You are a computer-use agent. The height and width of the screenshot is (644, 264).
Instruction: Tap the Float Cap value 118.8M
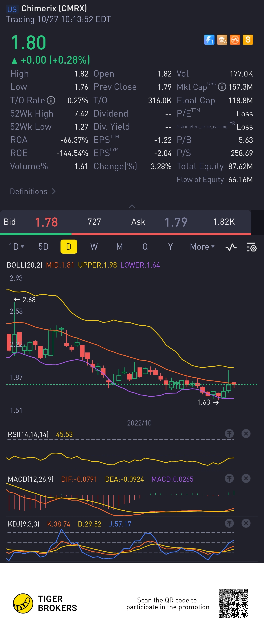click(x=241, y=100)
